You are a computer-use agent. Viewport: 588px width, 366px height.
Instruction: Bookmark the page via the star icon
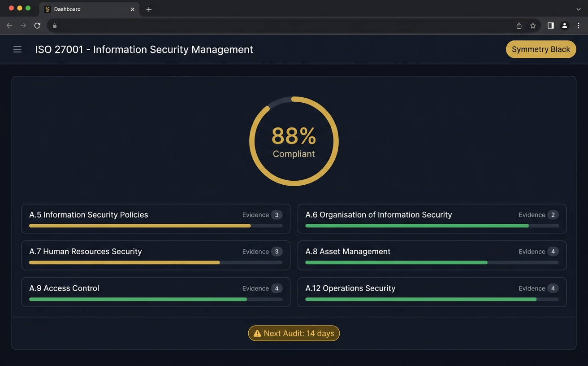point(533,26)
